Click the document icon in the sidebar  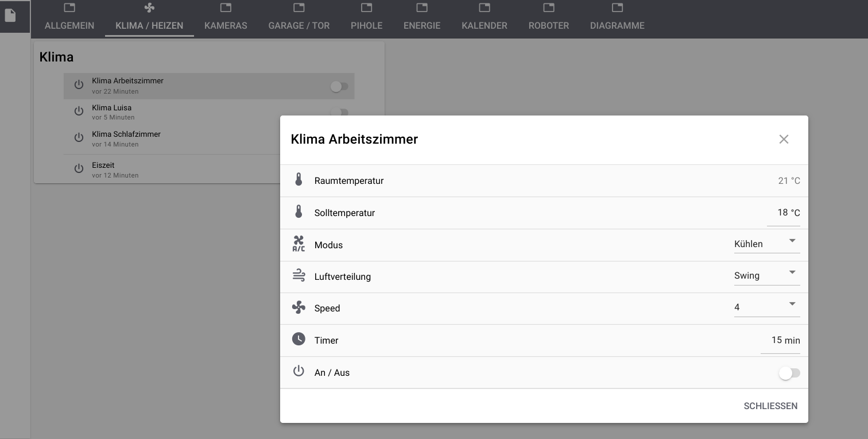pyautogui.click(x=10, y=16)
